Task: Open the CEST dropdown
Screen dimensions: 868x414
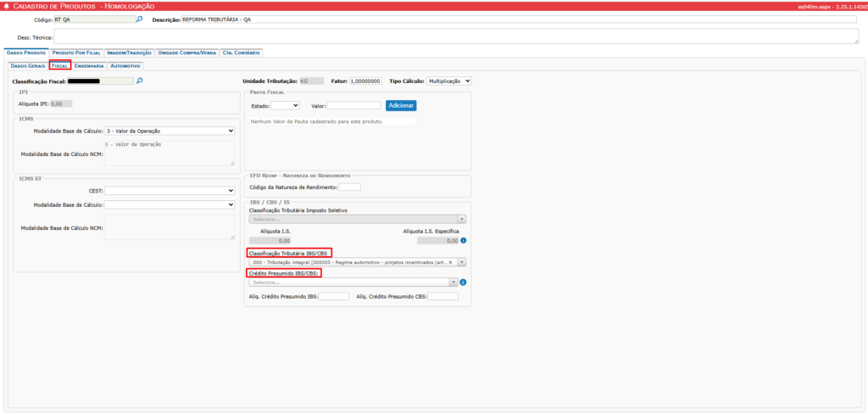Action: [x=170, y=191]
